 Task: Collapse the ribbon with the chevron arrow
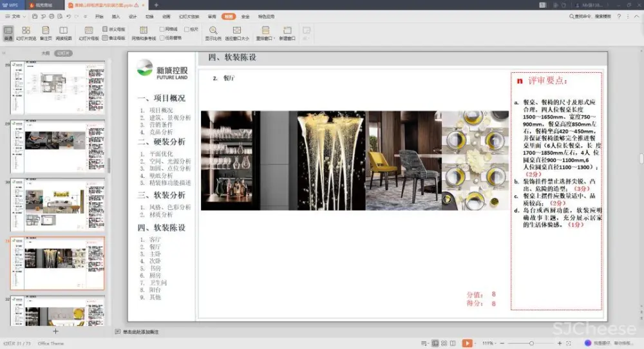[636, 16]
